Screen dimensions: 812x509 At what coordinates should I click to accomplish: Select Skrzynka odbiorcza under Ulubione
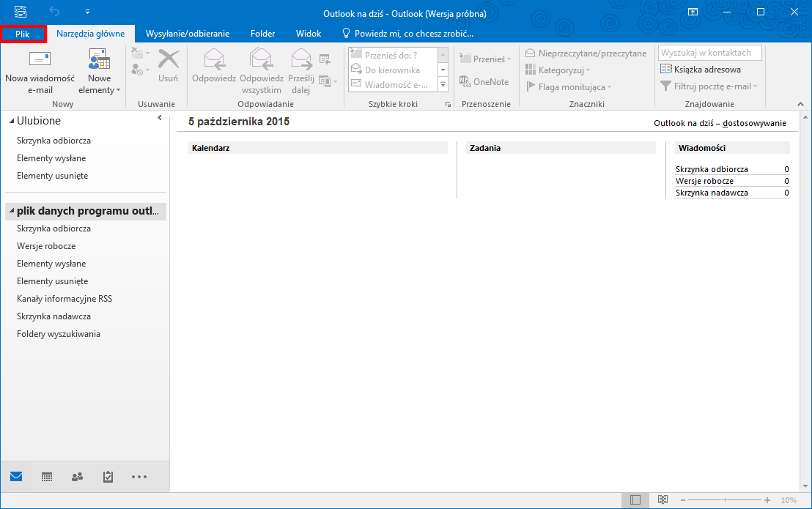pos(53,141)
